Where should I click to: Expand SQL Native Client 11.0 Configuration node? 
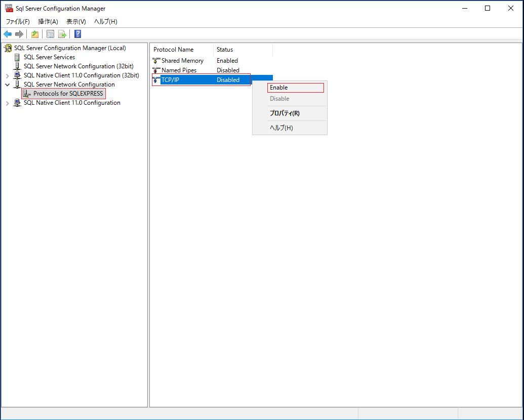click(x=8, y=103)
